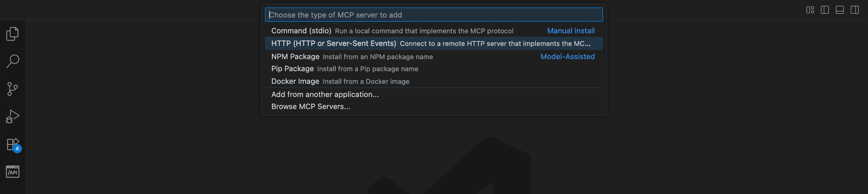Open the Run and Debug view
Image resolution: width=868 pixels, height=194 pixels.
point(13,117)
